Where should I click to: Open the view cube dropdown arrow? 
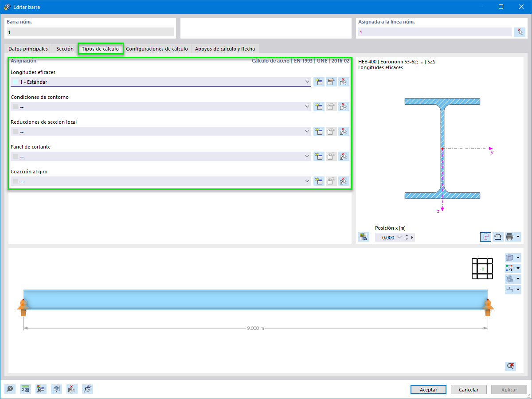518,258
